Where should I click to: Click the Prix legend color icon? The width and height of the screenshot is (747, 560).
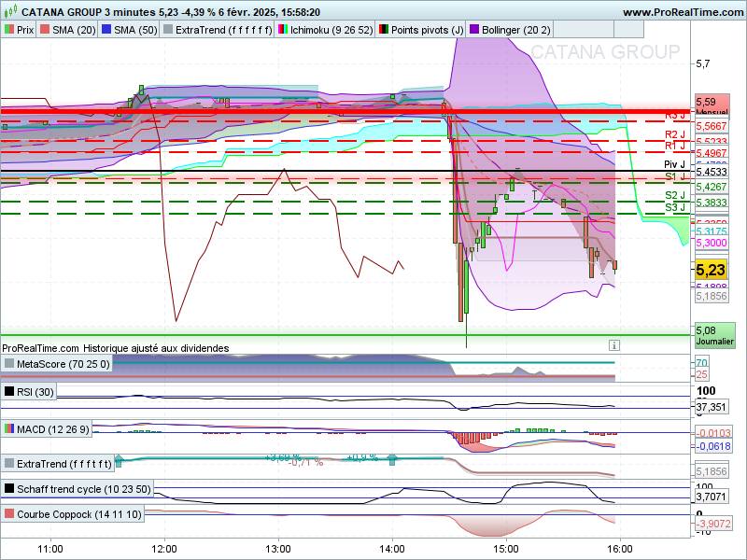[9, 30]
